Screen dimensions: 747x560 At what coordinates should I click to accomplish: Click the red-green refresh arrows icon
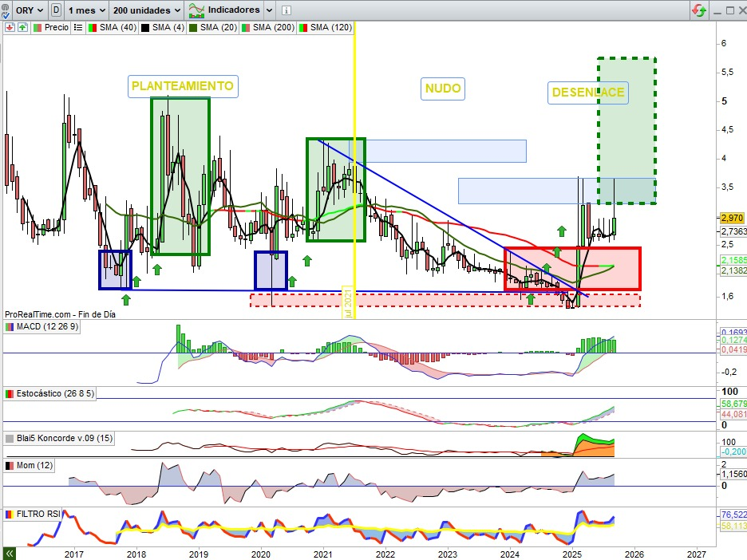point(698,10)
